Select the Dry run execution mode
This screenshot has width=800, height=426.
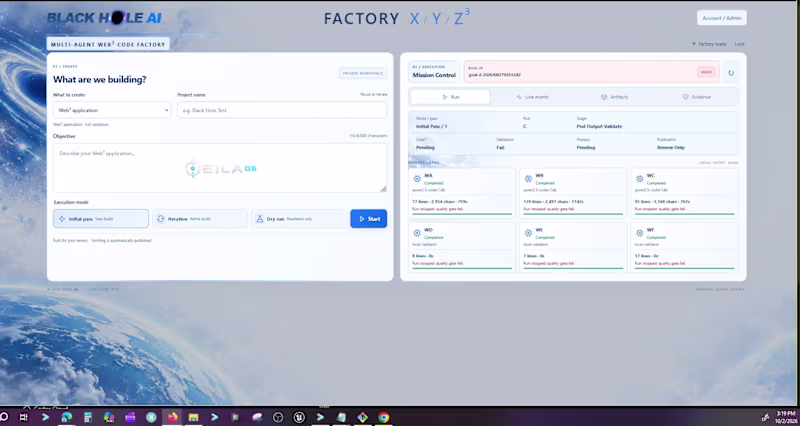[x=299, y=218]
